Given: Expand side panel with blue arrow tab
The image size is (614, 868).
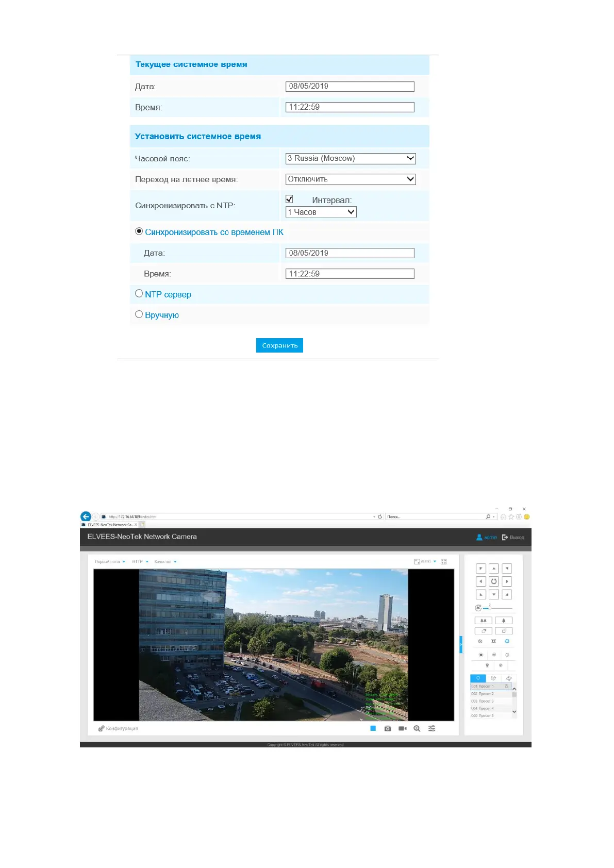Looking at the screenshot, I should point(461,645).
